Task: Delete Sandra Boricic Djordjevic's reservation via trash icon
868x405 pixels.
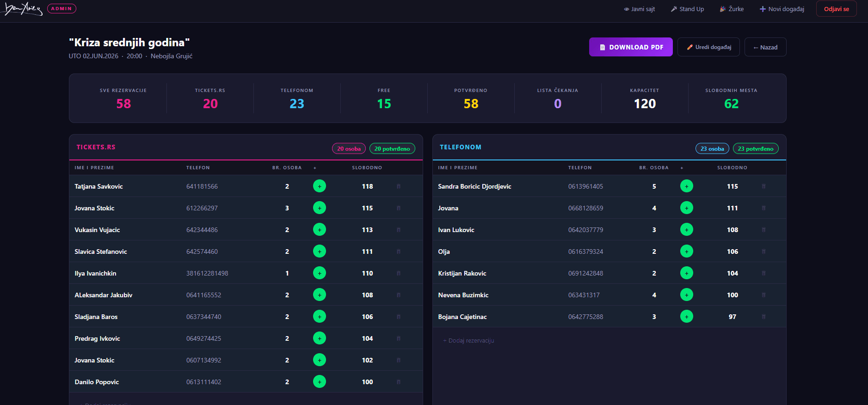Action: click(x=763, y=186)
